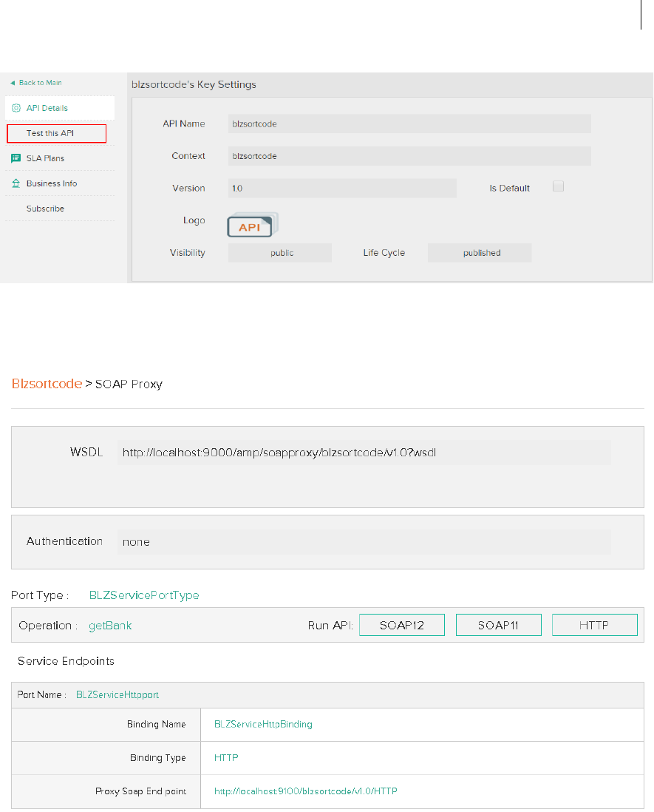Select Subscribe in the sidebar
Screen dimensions: 654x812
click(x=45, y=209)
